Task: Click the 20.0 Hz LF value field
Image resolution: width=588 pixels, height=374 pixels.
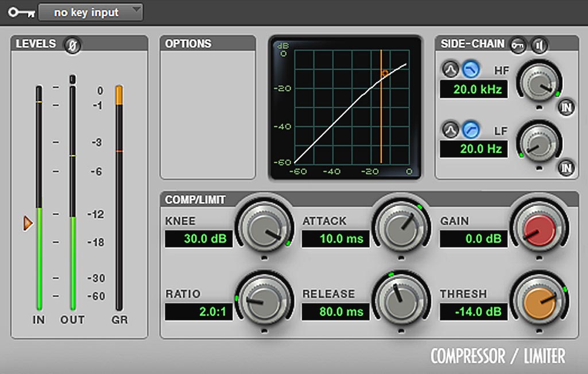Action: click(x=474, y=149)
